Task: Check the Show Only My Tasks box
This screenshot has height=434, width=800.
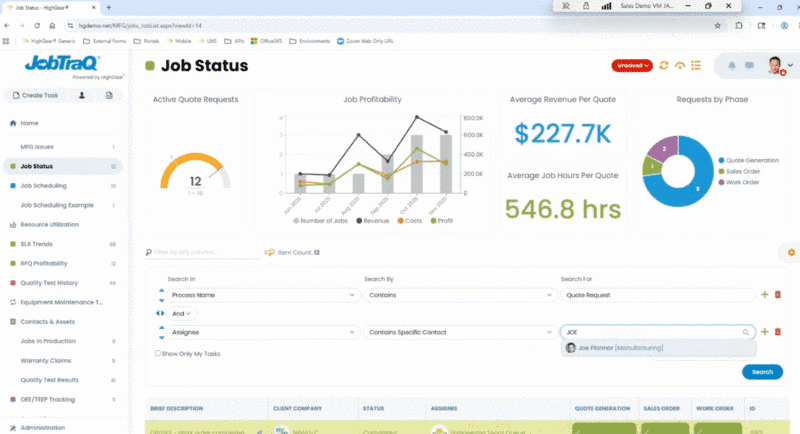Action: (158, 353)
